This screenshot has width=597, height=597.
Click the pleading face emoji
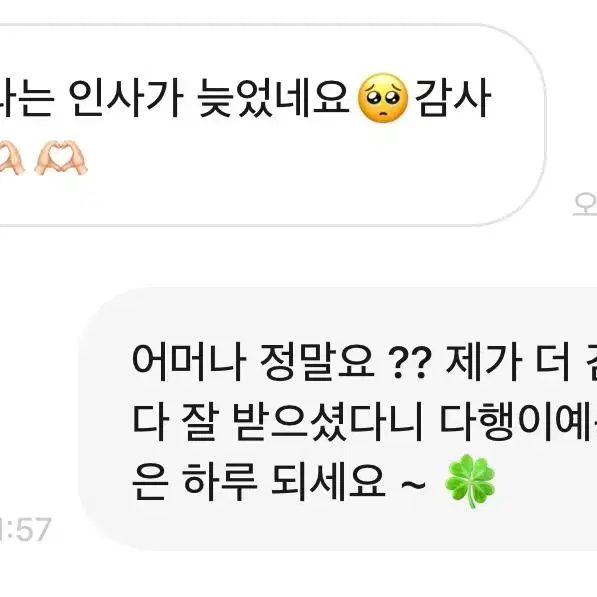tap(383, 98)
